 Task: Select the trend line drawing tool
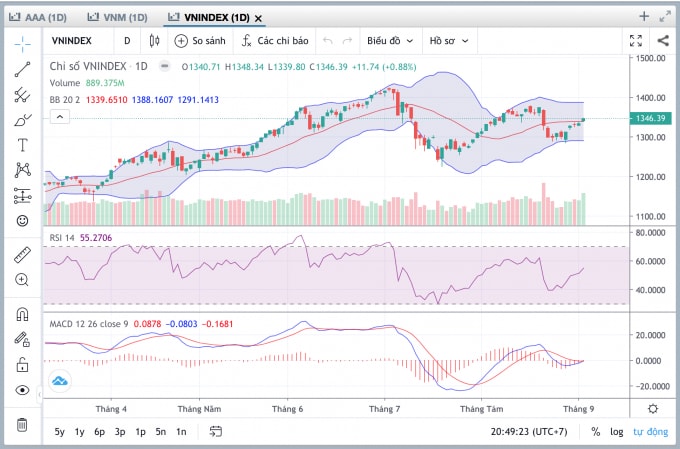pos(22,70)
